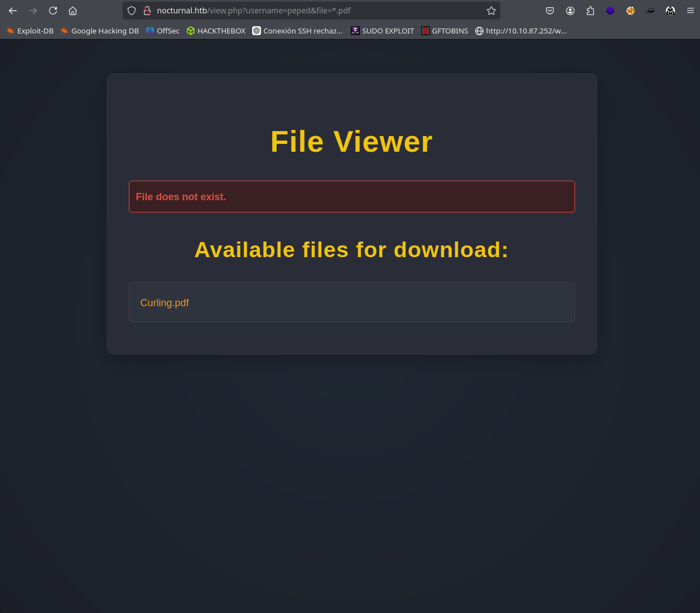The width and height of the screenshot is (700, 613).
Task: Bookmark this page with star icon
Action: (491, 11)
